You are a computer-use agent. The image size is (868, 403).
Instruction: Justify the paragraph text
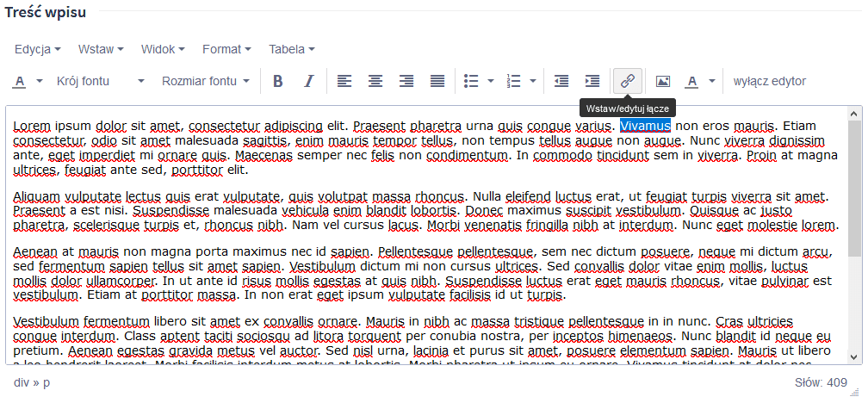437,81
